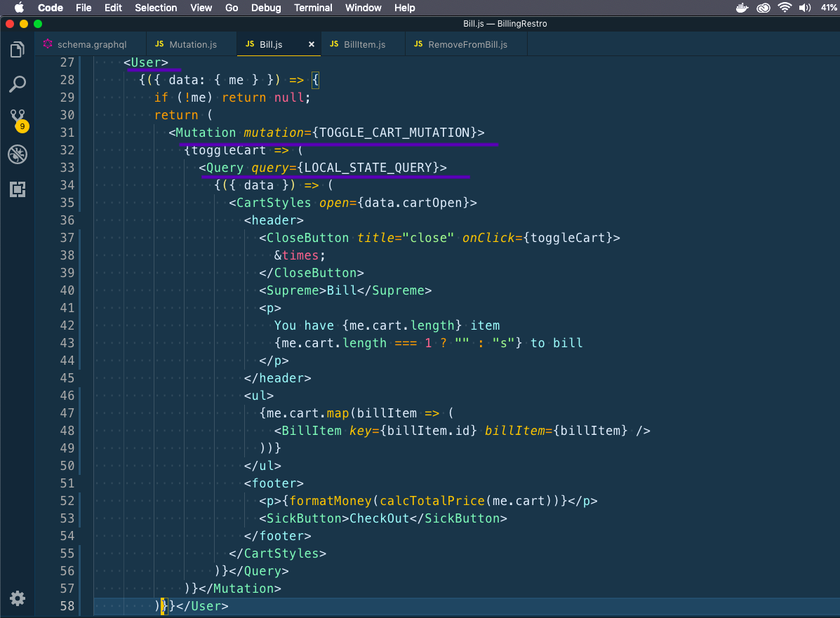Screen dimensions: 840x618
Task: Open the Manage settings gear
Action: [x=18, y=598]
